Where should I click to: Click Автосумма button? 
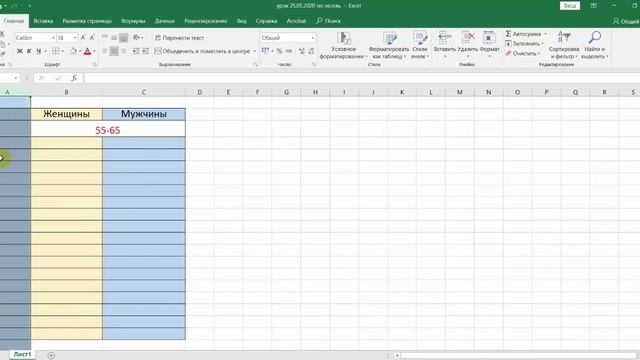523,34
